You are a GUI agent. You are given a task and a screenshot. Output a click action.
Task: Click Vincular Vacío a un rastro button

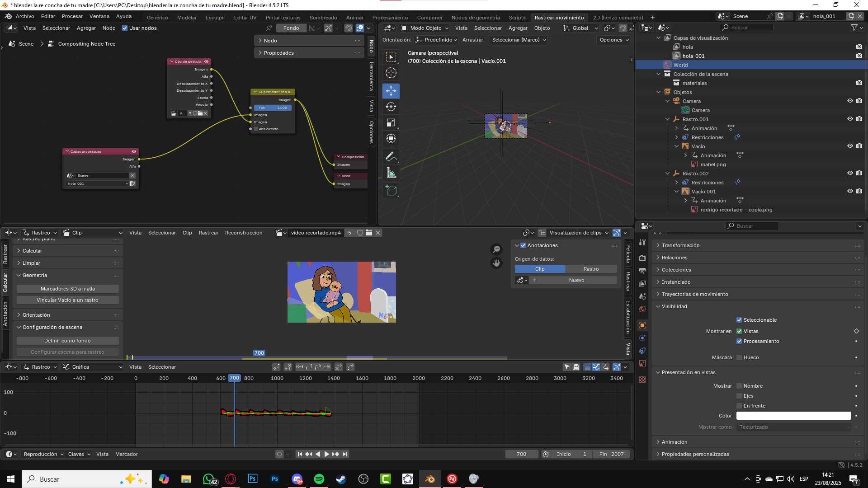point(68,300)
